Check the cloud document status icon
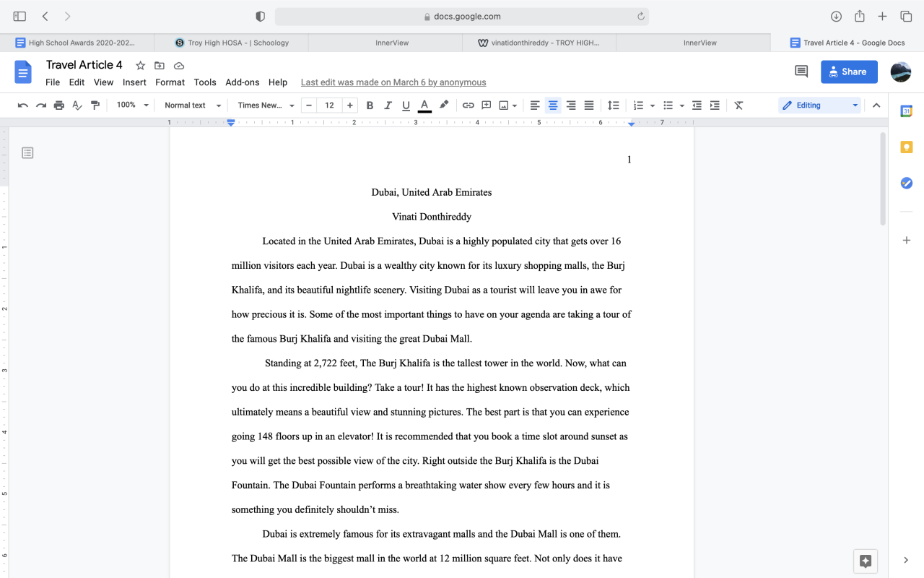924x578 pixels. [x=179, y=66]
